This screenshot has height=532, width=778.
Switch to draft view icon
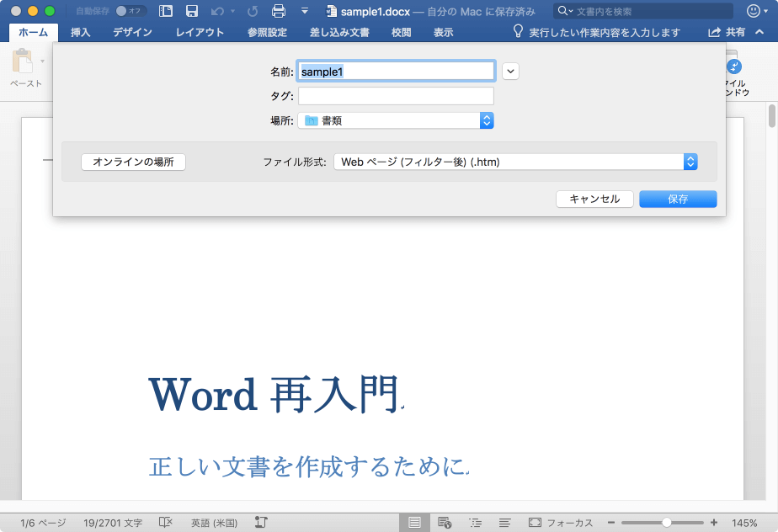click(x=504, y=523)
